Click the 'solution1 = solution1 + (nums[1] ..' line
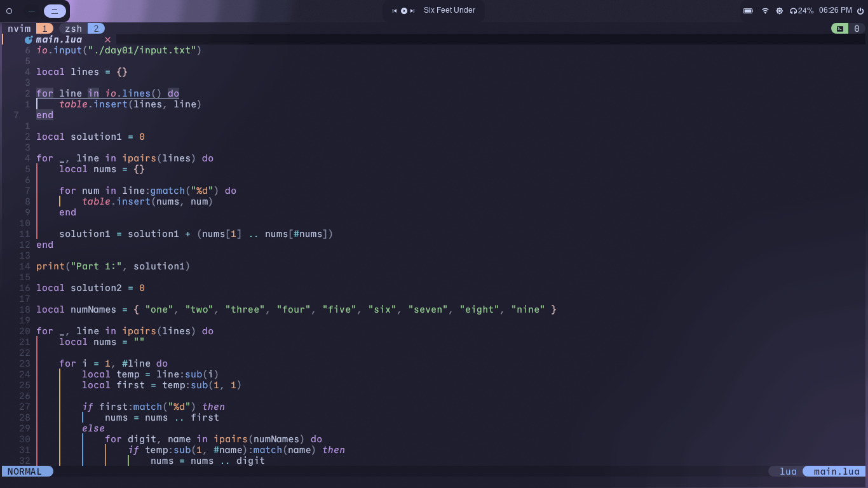Screen dimensions: 868x488 196,234
